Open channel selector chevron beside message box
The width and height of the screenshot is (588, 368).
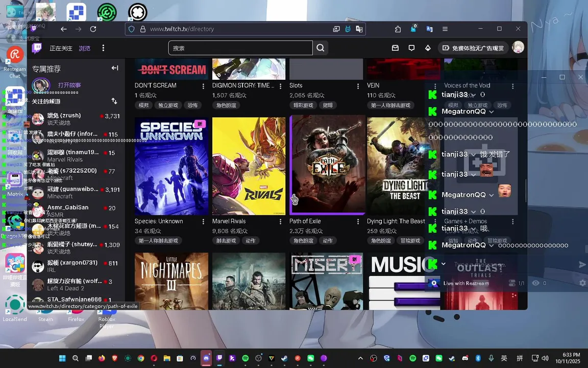tap(443, 264)
